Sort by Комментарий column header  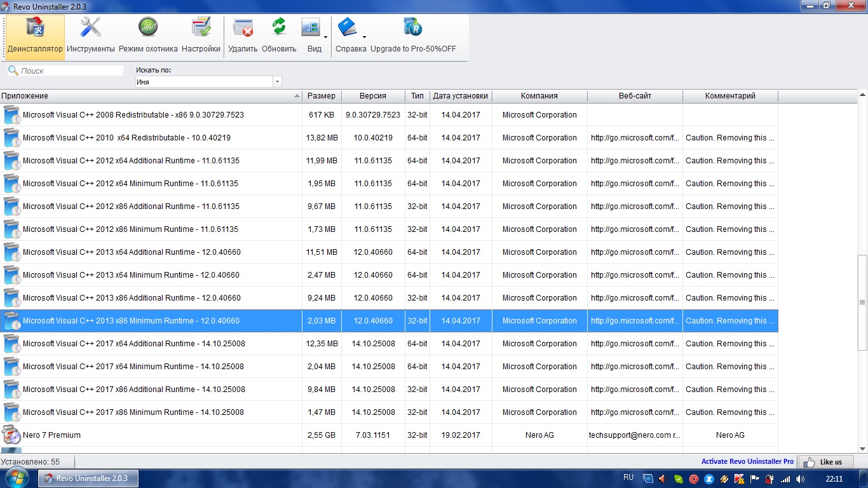pyautogui.click(x=730, y=96)
